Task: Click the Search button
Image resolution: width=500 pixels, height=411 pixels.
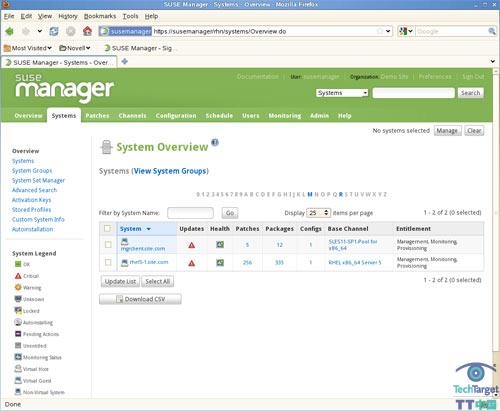Action: (470, 93)
